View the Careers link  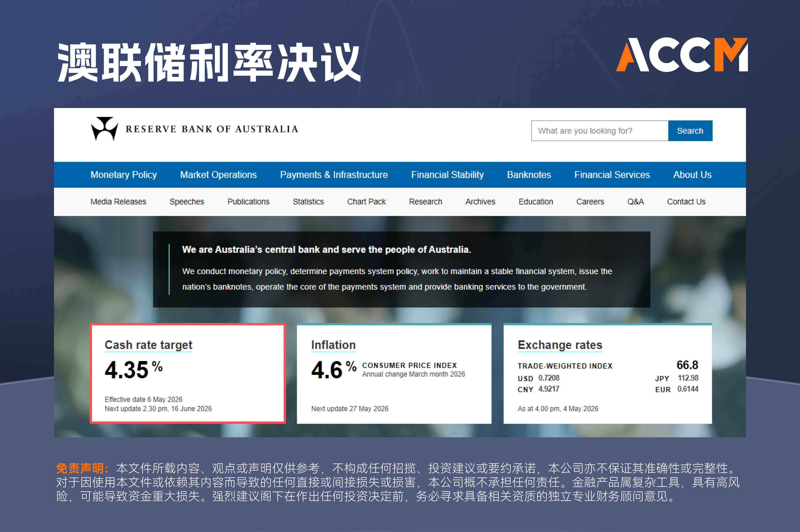[x=590, y=202]
